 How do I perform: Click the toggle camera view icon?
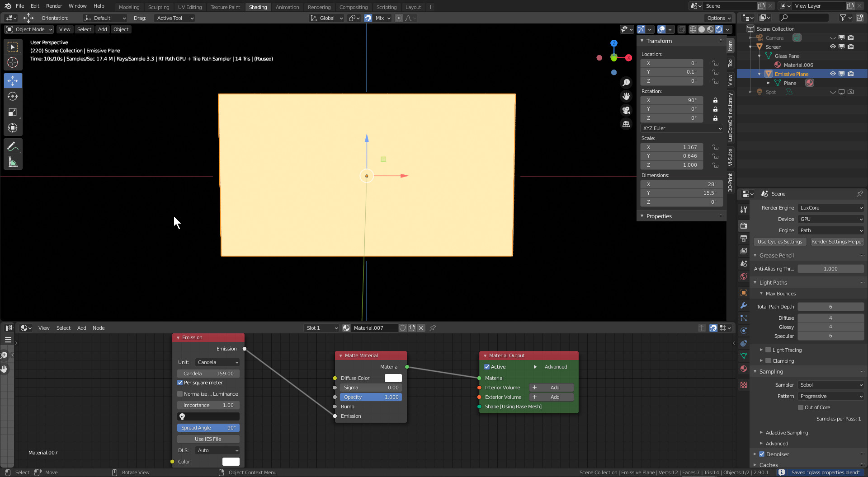pos(626,110)
